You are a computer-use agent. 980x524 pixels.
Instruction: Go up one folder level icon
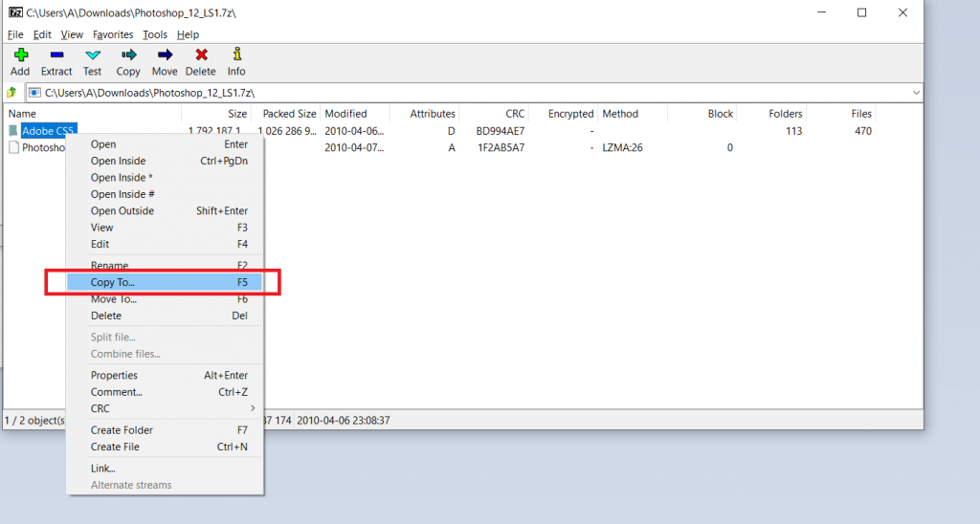click(11, 93)
